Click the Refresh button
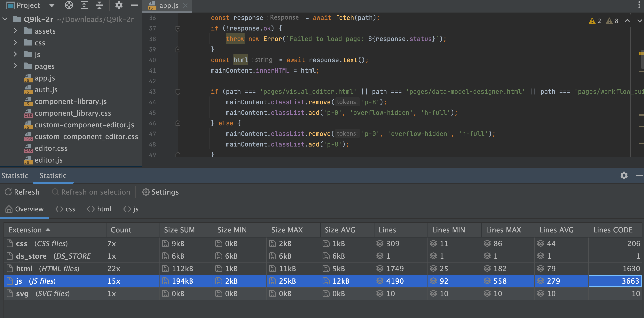The width and height of the screenshot is (644, 318). coord(22,192)
